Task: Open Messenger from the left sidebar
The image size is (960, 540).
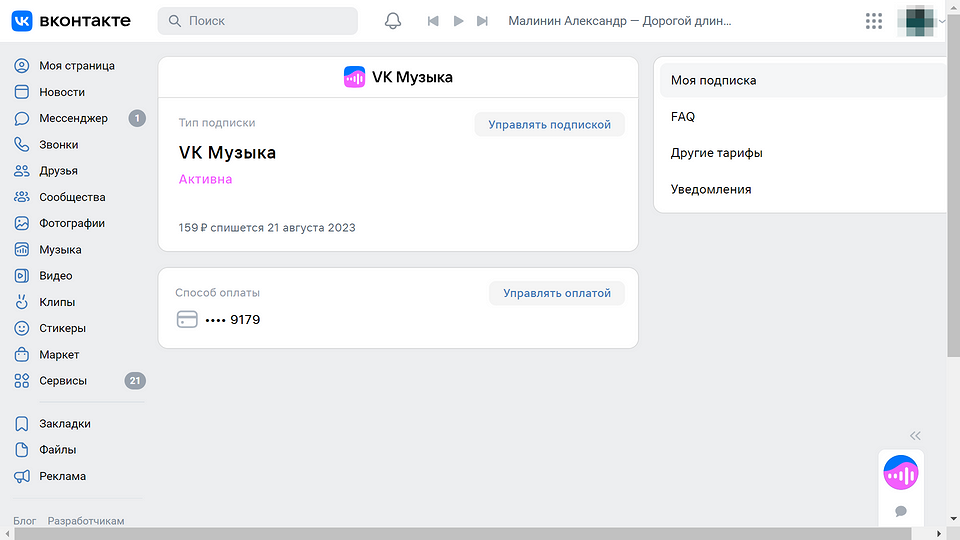Action: (73, 118)
